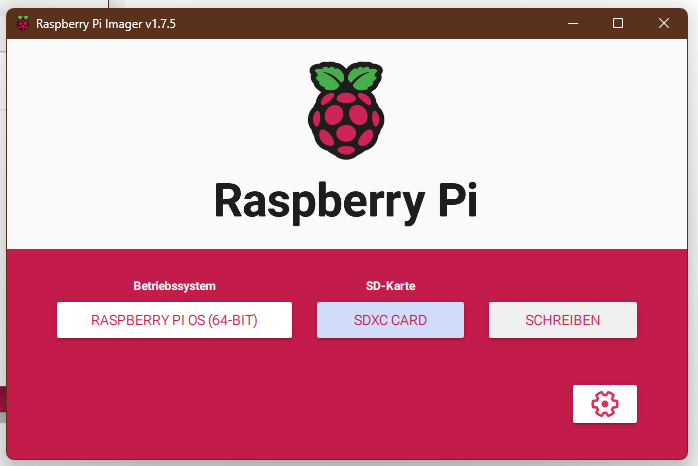The image size is (698, 466).
Task: Click the Raspberry Pi Imager title bar icon
Action: (x=23, y=23)
